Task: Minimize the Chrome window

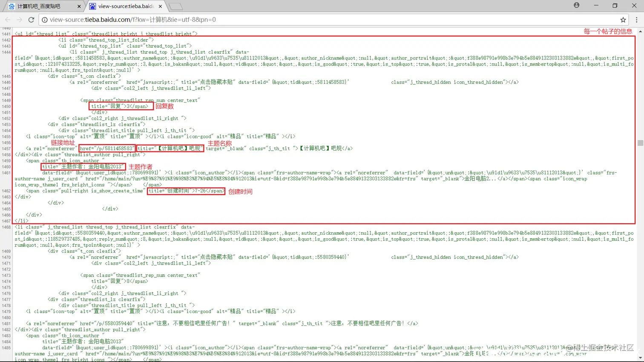Action: (x=596, y=5)
